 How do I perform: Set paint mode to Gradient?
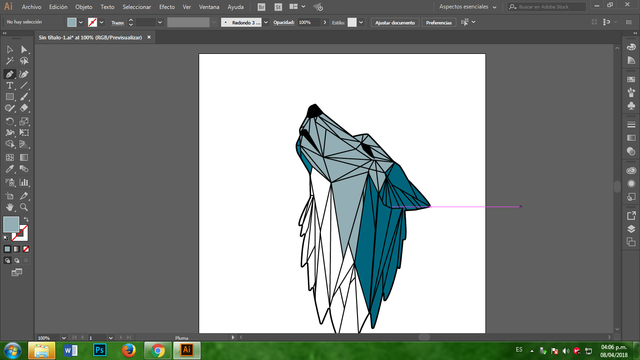tap(17, 249)
